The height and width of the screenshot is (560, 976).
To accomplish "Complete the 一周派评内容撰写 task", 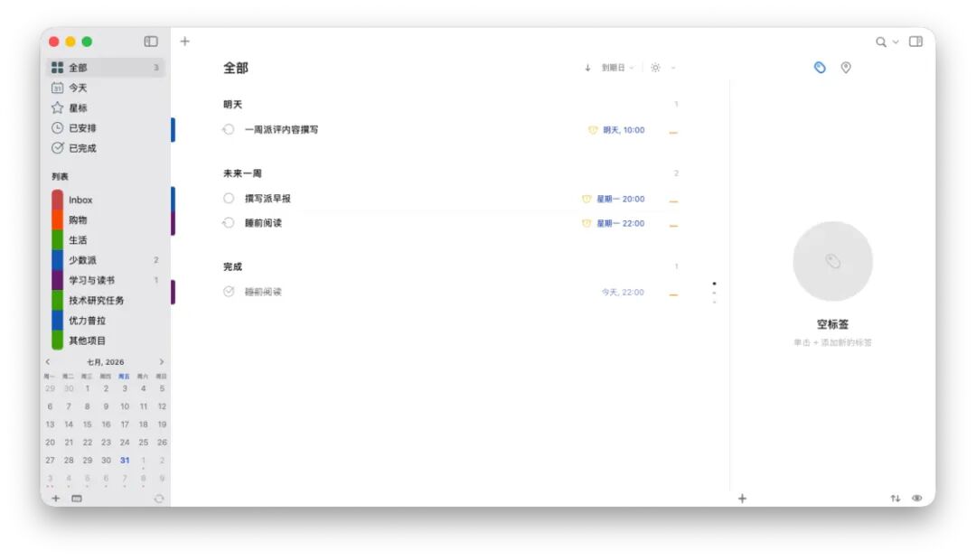I will (229, 129).
